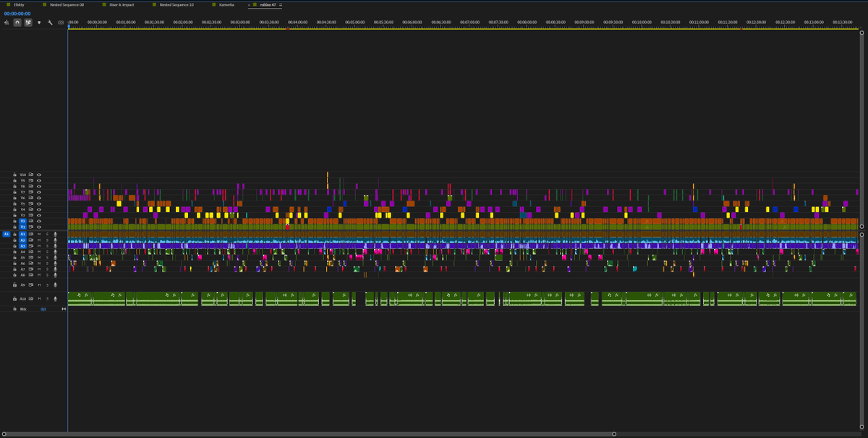The width and height of the screenshot is (868, 438).
Task: Toggle sync lock on track A4
Action: (31, 251)
